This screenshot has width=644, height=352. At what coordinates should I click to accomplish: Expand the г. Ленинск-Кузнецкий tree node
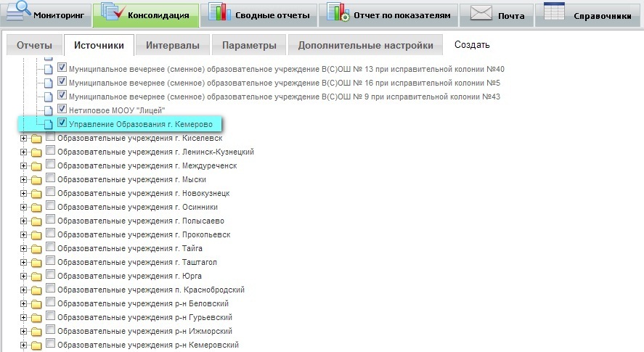(23, 152)
